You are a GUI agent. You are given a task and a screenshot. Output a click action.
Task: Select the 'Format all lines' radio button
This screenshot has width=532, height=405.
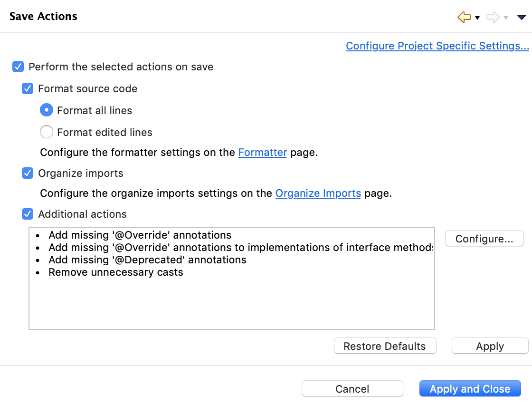tap(47, 110)
